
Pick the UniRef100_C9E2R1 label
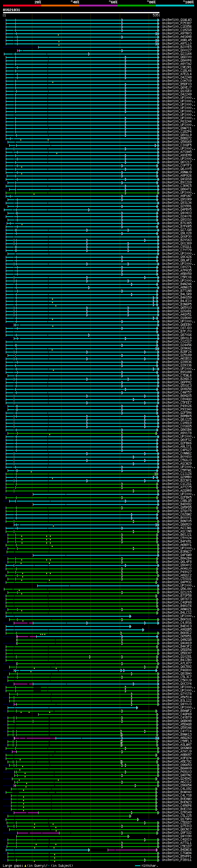click(177, 67)
